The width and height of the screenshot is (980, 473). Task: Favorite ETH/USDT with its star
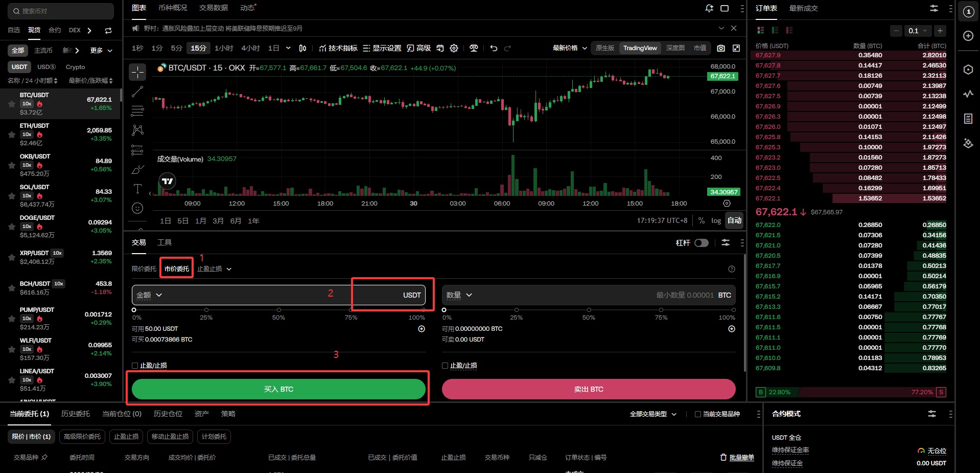(x=11, y=135)
